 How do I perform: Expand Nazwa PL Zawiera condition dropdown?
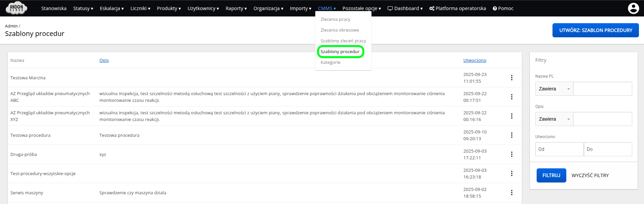[x=554, y=89]
